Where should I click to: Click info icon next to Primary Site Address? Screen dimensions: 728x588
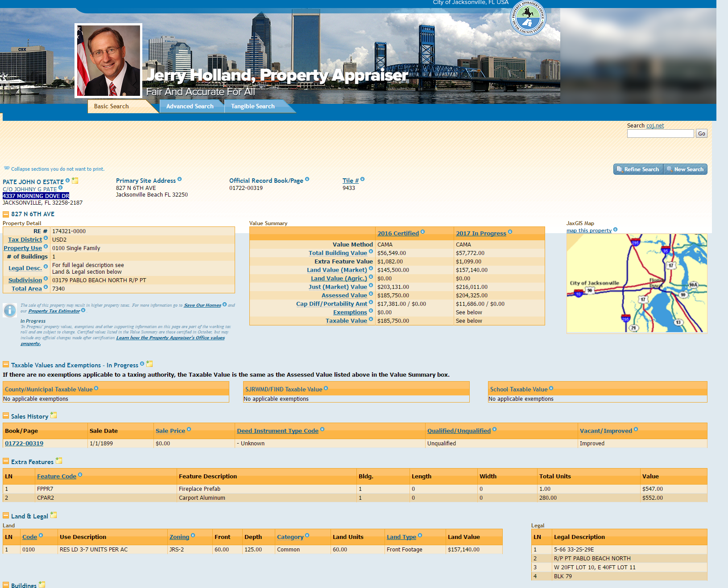(180, 179)
